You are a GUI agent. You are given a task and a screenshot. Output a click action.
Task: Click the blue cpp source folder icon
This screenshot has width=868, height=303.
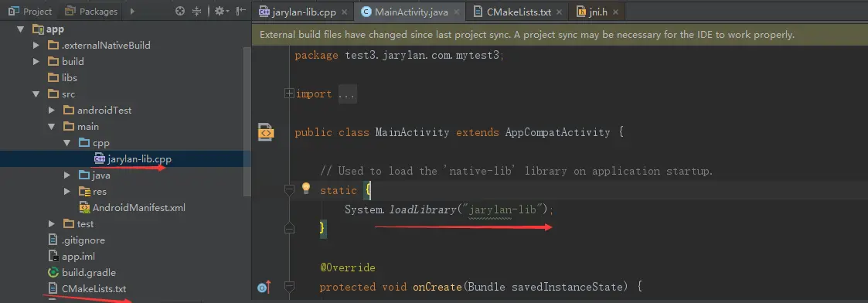click(84, 143)
